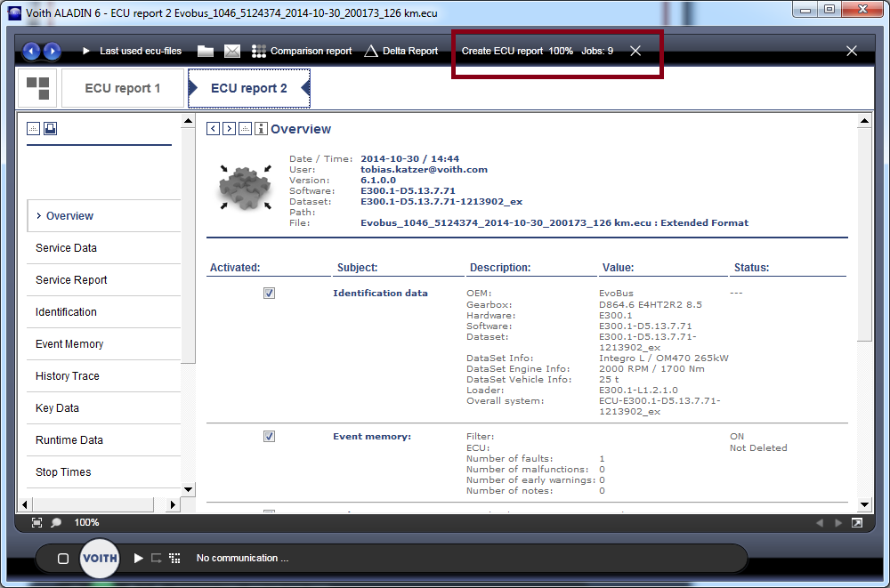This screenshot has height=588, width=890.
Task: Go to the next section via the arrow beside Overview
Action: coord(229,129)
